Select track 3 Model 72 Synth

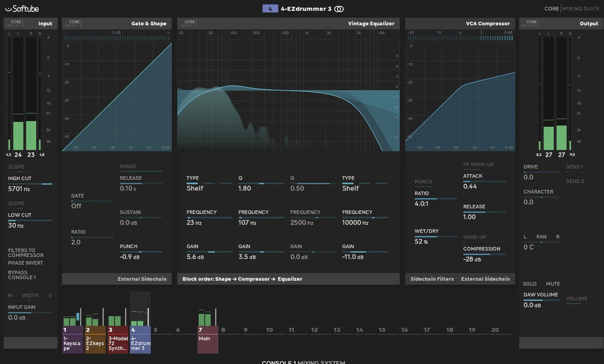coord(117,340)
